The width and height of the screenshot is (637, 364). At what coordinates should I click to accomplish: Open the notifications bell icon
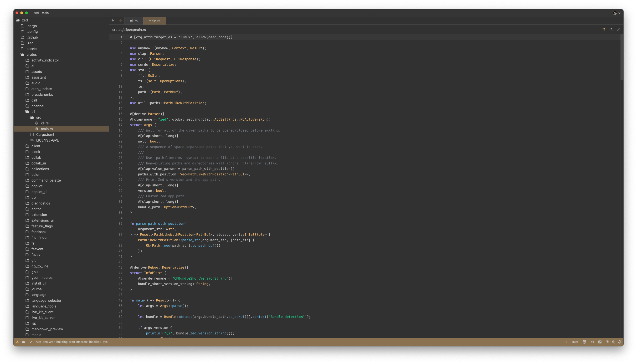point(620,342)
